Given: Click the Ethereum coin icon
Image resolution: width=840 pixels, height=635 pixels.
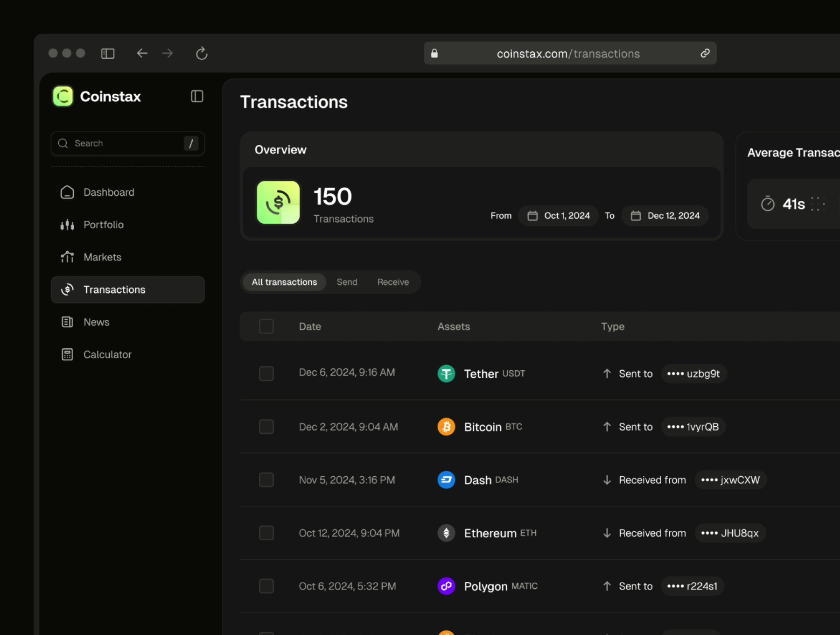Looking at the screenshot, I should [x=446, y=533].
